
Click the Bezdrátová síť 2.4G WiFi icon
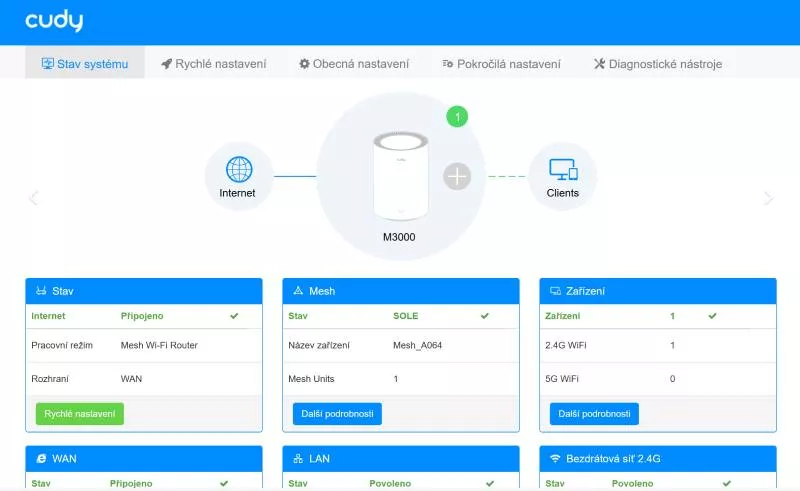point(555,458)
